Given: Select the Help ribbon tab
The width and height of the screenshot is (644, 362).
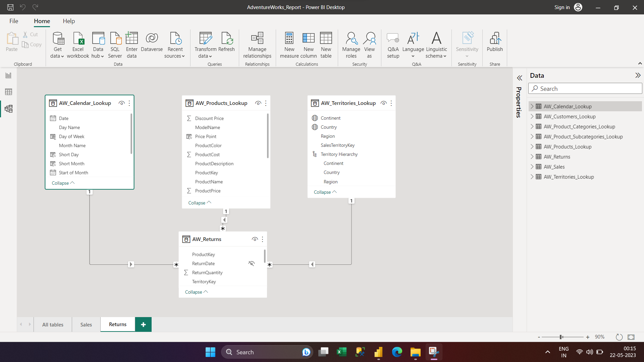Looking at the screenshot, I should (69, 21).
